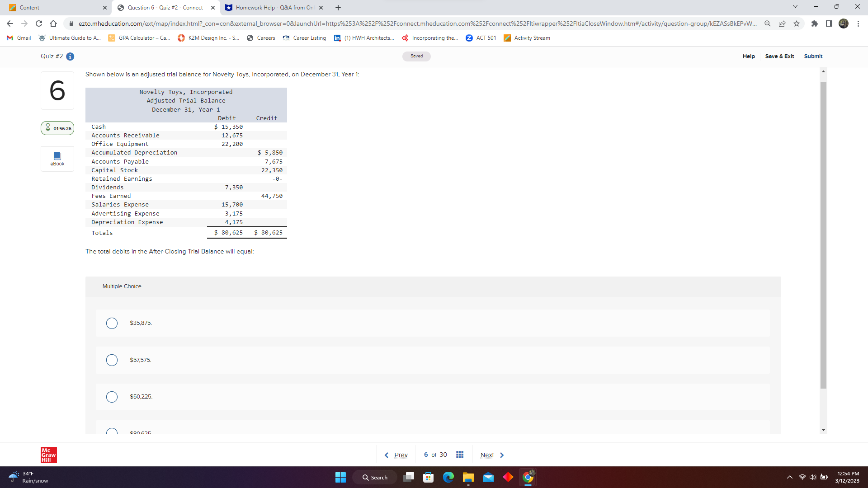Open the browser three-dot menu
868x488 pixels.
[859, 23]
